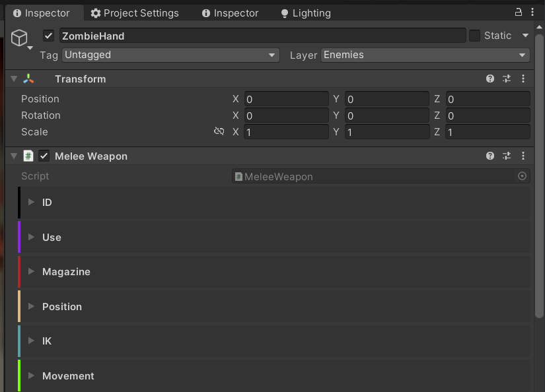Viewport: 545px width, 392px height.
Task: Open the script object picker circle
Action: (x=522, y=176)
